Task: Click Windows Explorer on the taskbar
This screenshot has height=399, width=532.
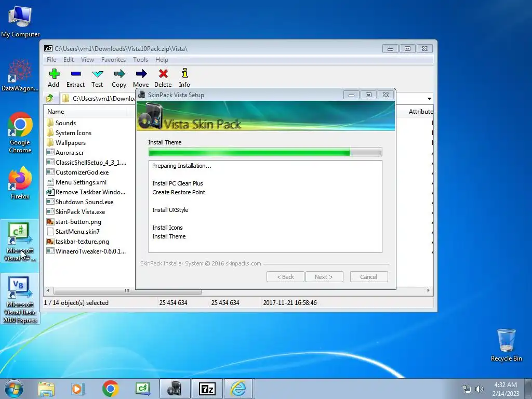Action: click(46, 389)
